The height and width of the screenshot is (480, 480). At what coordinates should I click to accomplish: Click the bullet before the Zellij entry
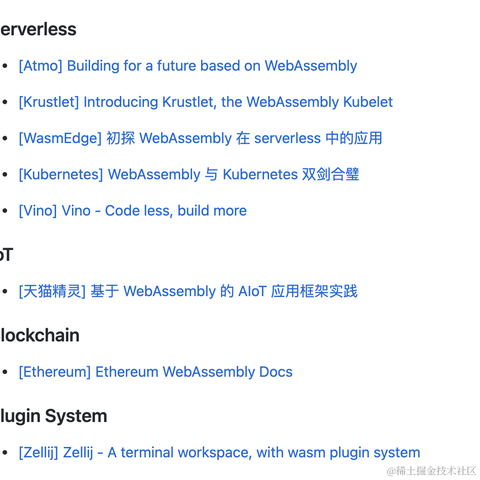5,453
